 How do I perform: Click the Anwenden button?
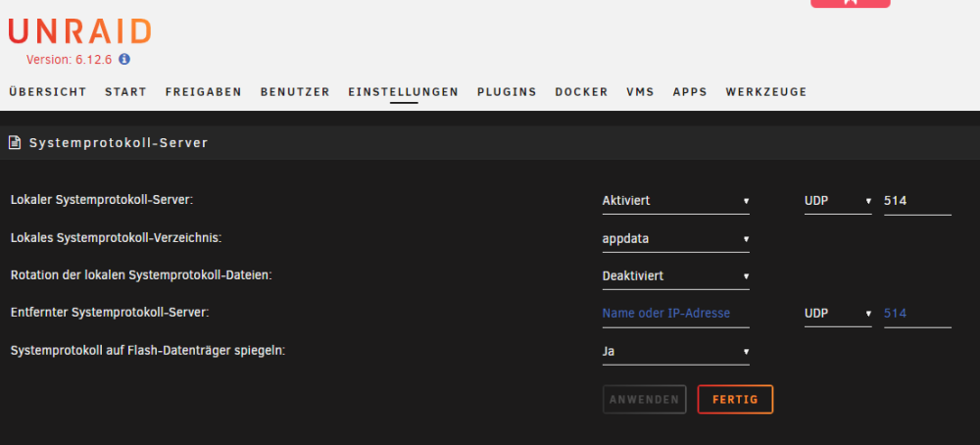645,399
